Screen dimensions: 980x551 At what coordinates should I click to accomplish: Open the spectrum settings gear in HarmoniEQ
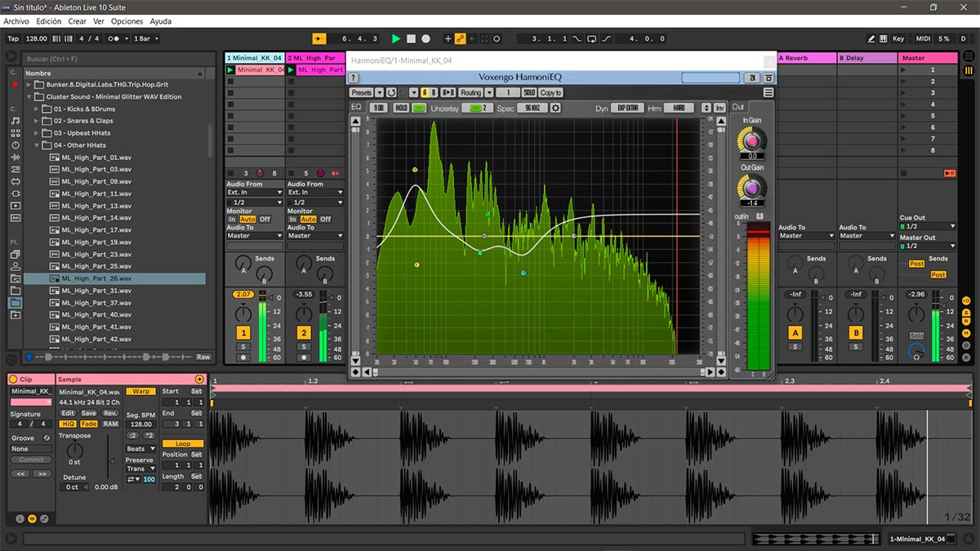[556, 108]
